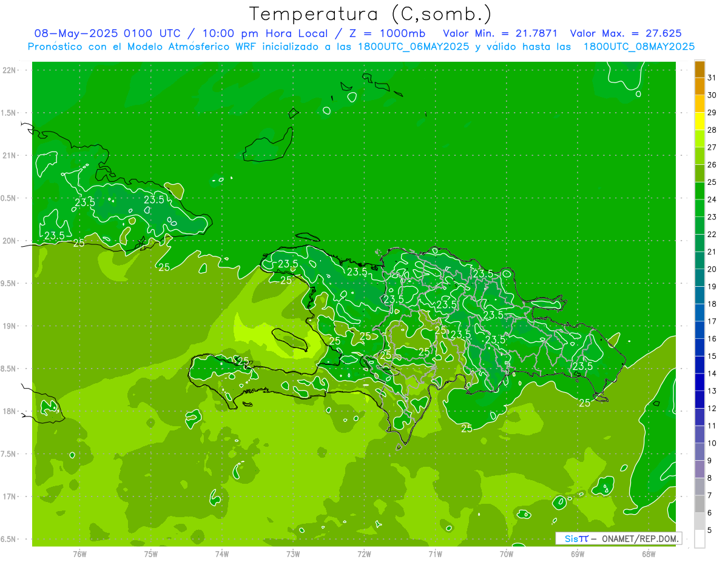Click the "SisΠ – ONAMET/REP.DOM." label box
The width and height of the screenshot is (728, 562).
tap(619, 538)
